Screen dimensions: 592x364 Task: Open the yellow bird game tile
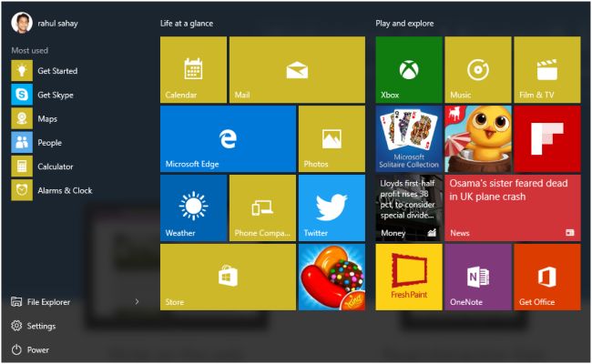coord(478,139)
